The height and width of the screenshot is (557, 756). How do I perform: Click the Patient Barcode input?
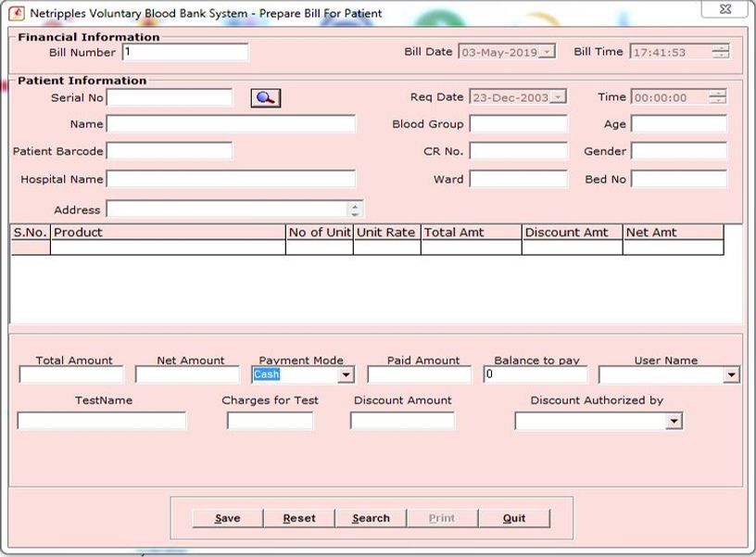[170, 151]
